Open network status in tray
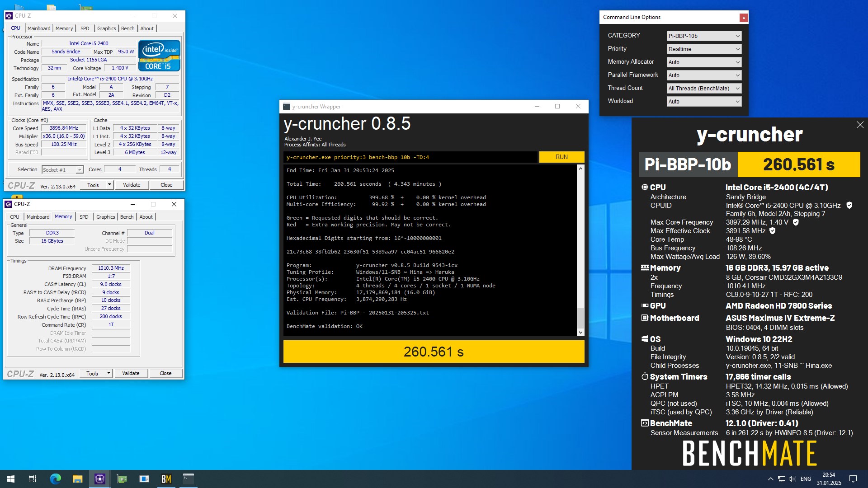Viewport: 868px width, 488px height. 781,479
